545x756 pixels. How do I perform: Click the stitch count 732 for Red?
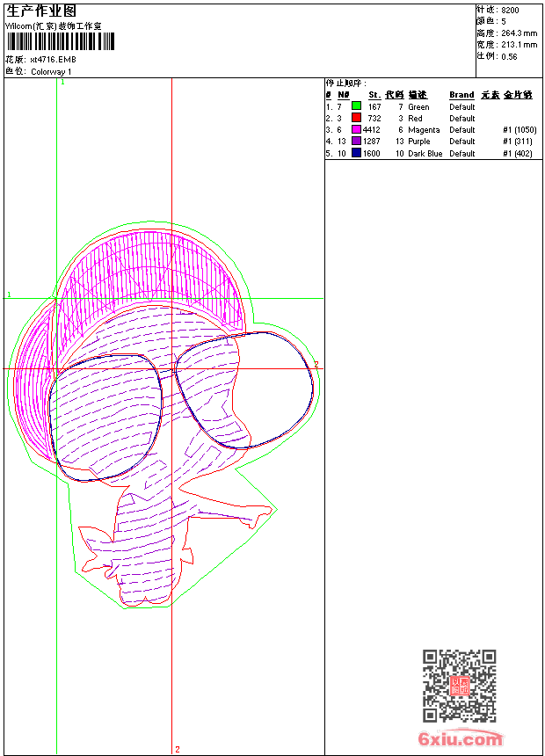tap(374, 119)
